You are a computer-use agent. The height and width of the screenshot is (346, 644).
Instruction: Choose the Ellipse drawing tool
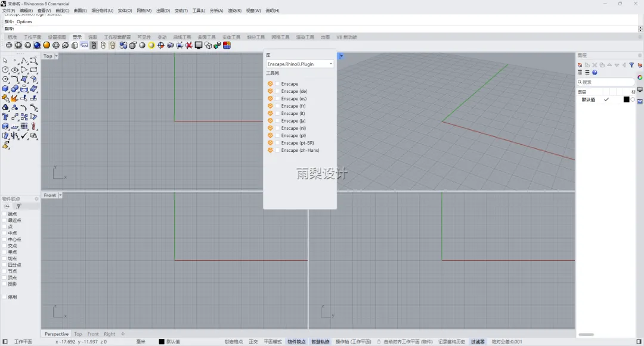tap(15, 70)
